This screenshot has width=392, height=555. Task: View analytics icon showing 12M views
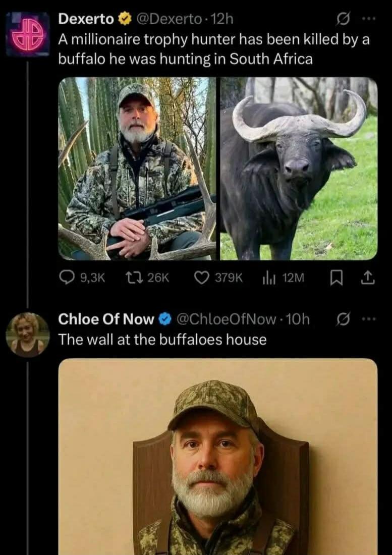268,277
